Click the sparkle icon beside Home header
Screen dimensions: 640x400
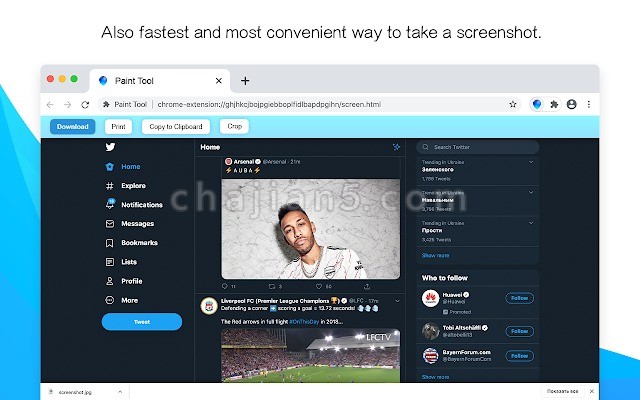click(x=396, y=147)
